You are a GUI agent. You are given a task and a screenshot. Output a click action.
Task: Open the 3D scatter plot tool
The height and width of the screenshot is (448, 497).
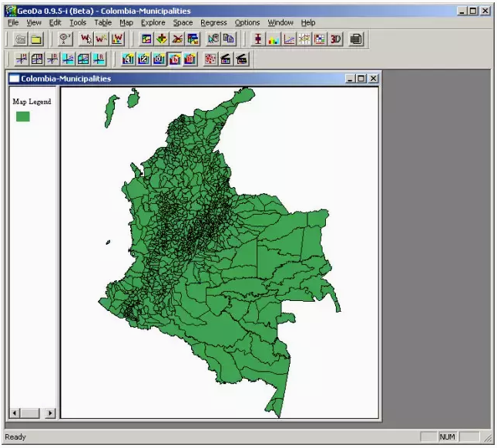(335, 39)
